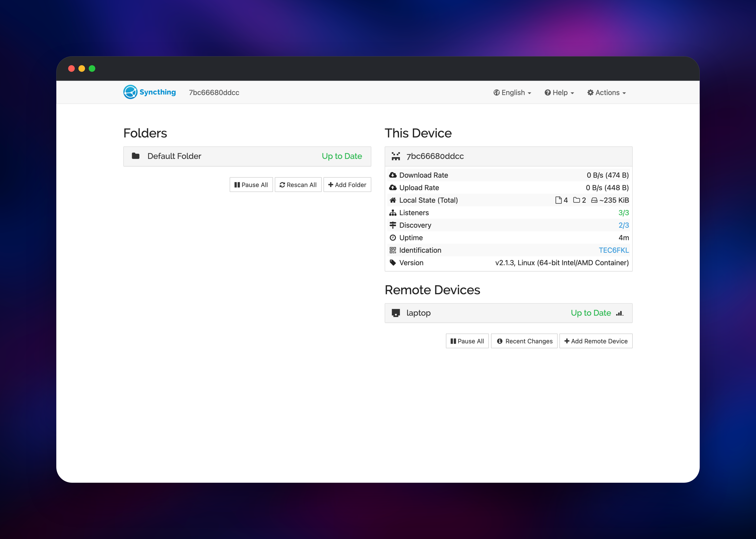Collapse the 7bc66680ddcc This Device panel
This screenshot has width=756, height=539.
tap(509, 156)
